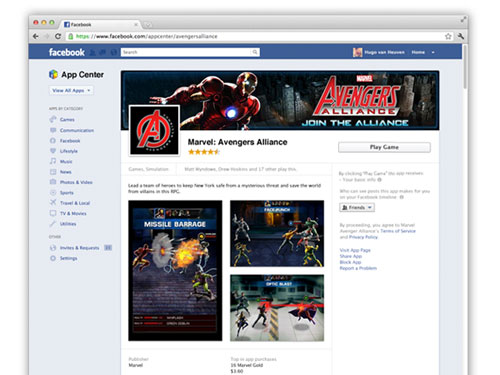Select the Facebook browser tab

click(x=100, y=24)
